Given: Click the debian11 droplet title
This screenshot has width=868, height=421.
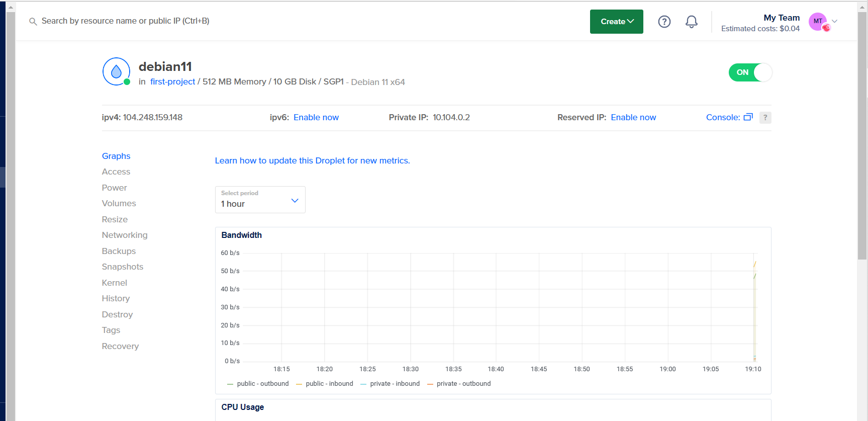Looking at the screenshot, I should tap(165, 66).
